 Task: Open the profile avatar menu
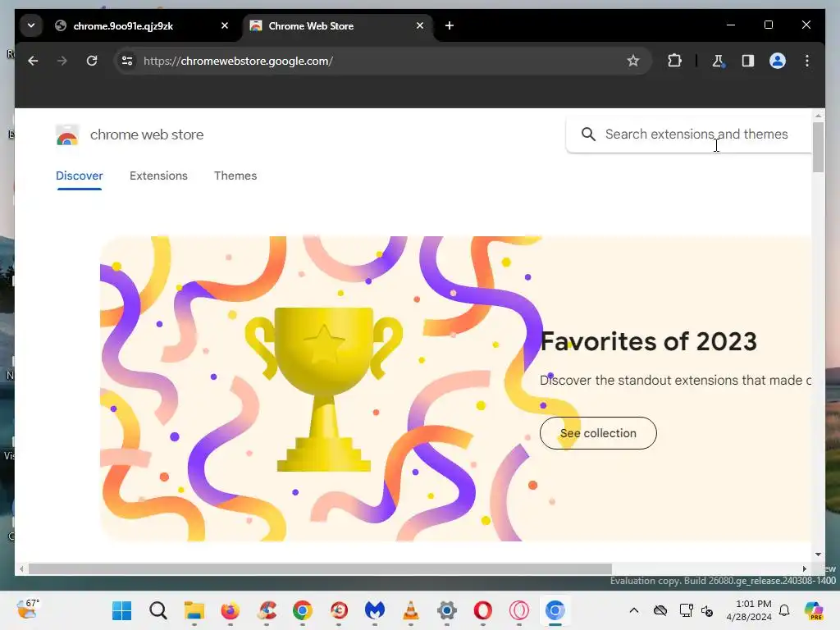778,61
